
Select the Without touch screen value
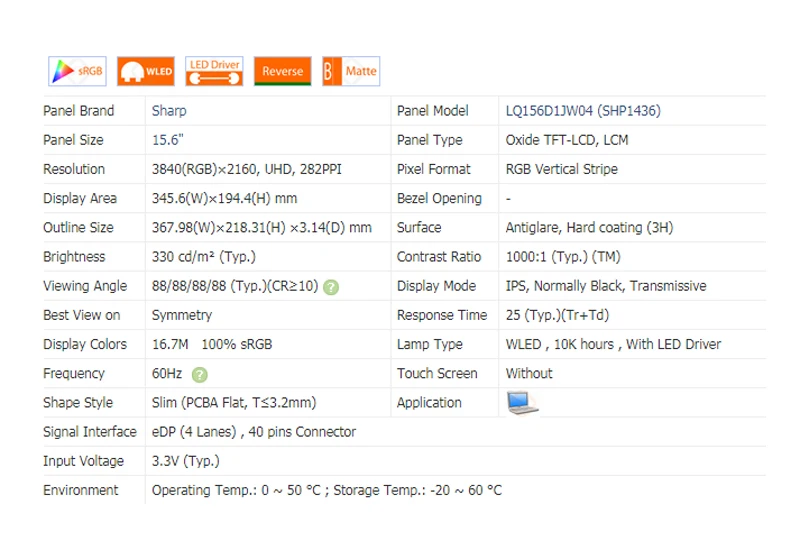tap(529, 373)
